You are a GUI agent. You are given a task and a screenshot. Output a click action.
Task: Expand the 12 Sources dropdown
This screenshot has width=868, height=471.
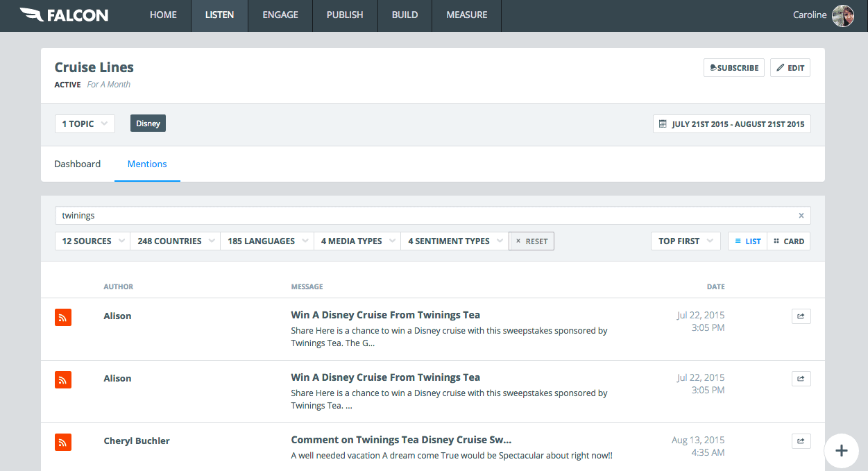pyautogui.click(x=92, y=241)
